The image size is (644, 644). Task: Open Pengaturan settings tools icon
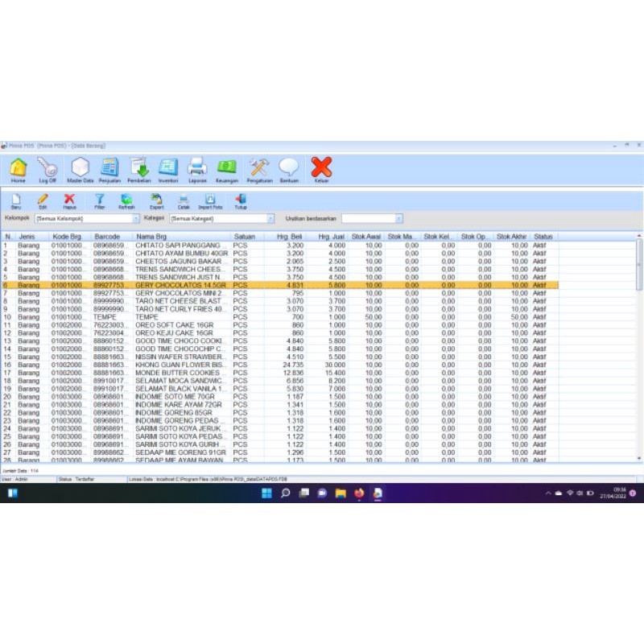(x=259, y=170)
